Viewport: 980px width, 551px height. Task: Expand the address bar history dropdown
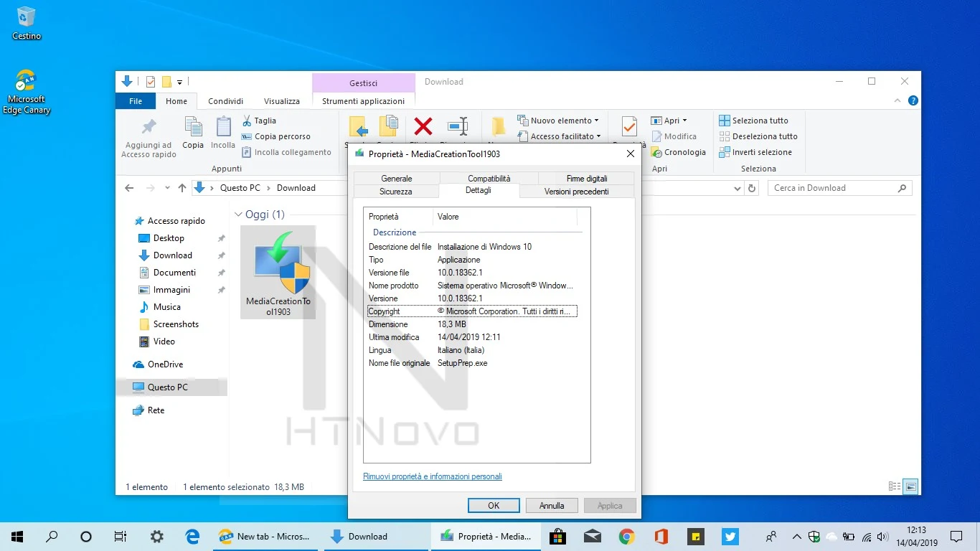(x=738, y=188)
